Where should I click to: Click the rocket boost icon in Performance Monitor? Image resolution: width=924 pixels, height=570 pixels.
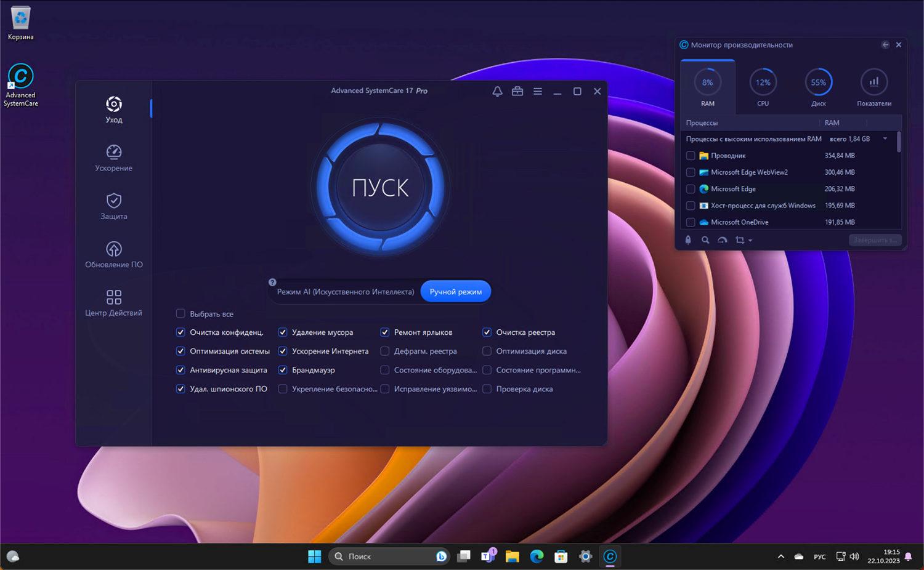click(x=688, y=240)
